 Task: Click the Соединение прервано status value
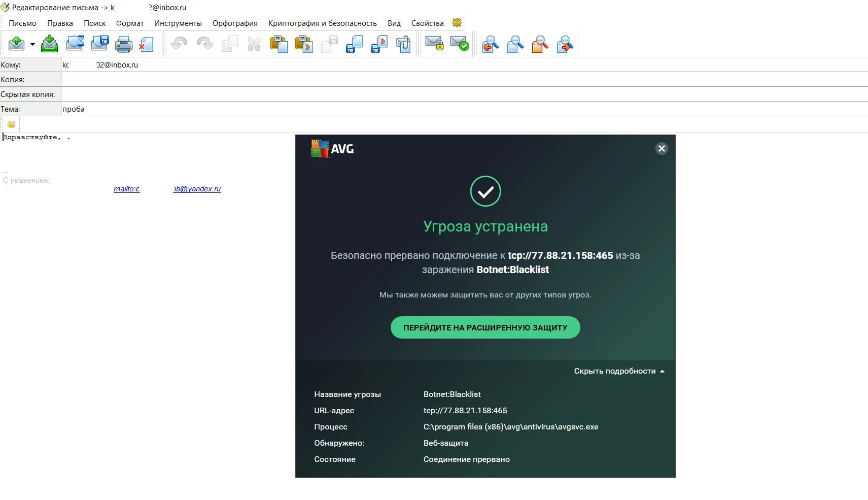[467, 459]
